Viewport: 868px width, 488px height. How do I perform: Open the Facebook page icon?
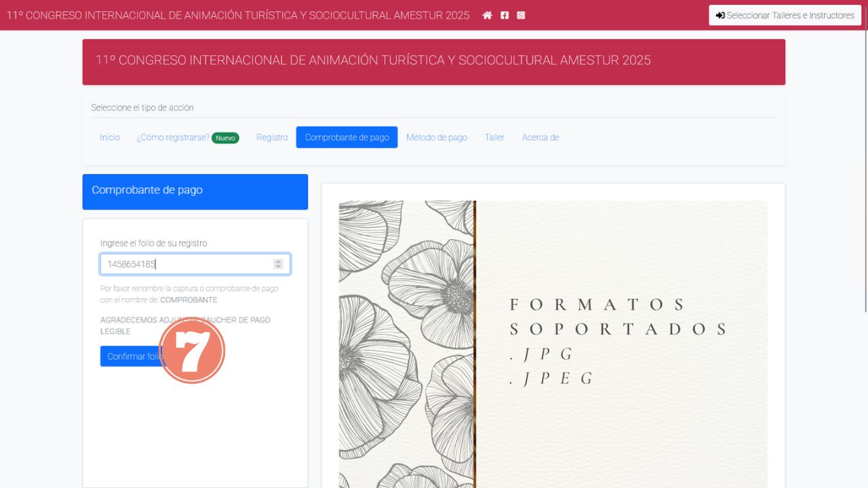coord(505,16)
